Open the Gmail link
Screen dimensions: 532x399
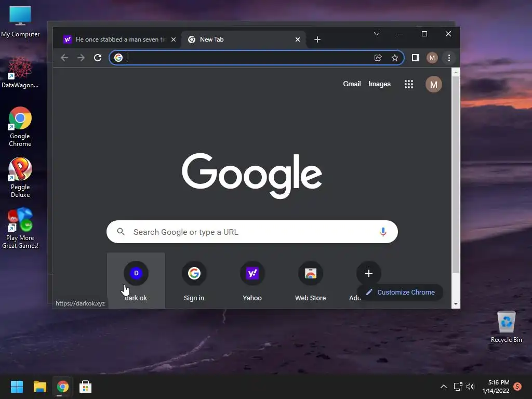(x=352, y=84)
